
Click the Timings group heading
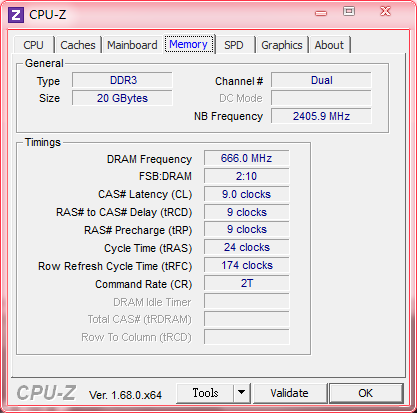(43, 142)
